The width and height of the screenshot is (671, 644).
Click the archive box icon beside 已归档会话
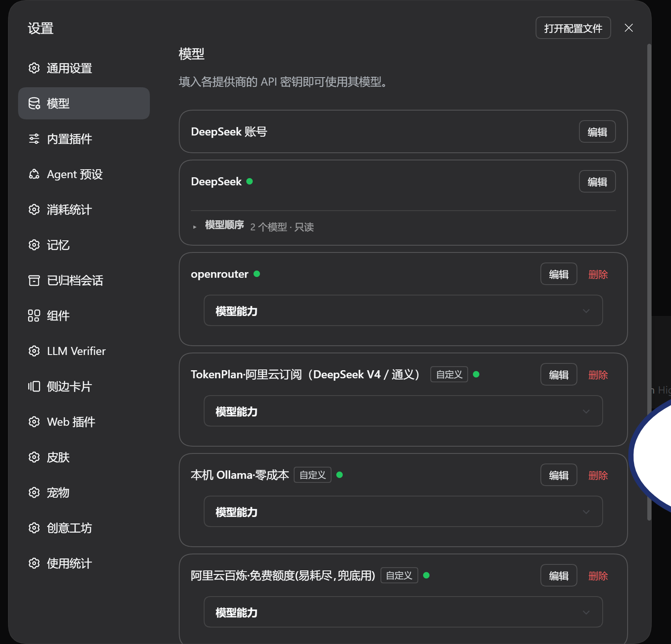click(34, 280)
